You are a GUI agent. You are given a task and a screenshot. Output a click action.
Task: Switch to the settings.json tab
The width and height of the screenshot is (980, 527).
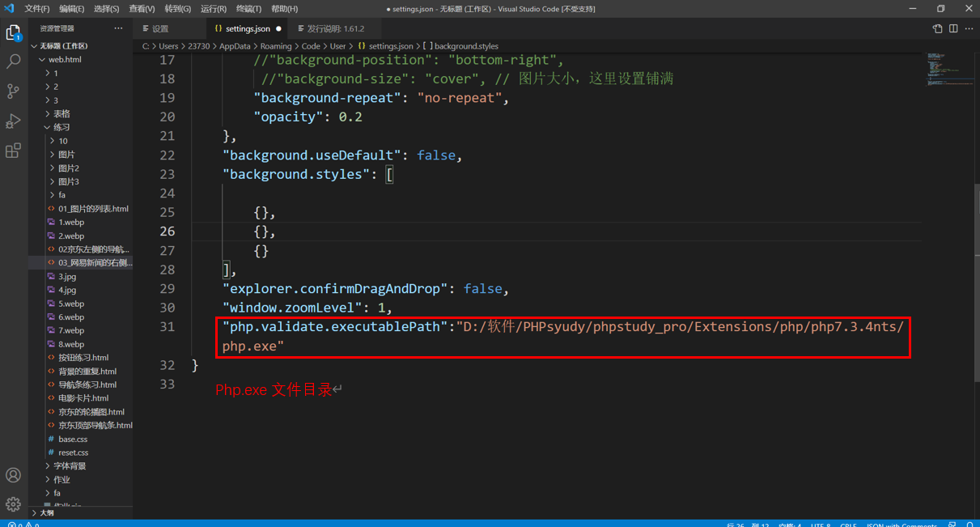click(x=248, y=28)
